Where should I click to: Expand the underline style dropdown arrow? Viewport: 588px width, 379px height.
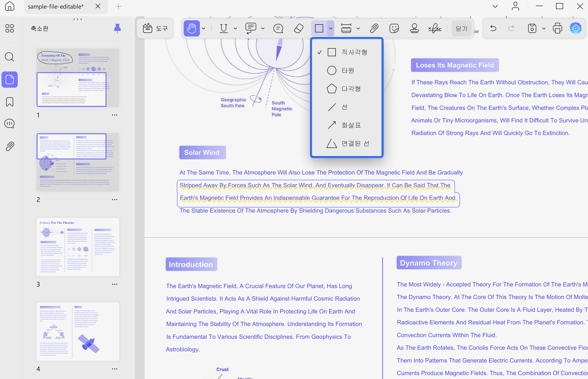[235, 28]
